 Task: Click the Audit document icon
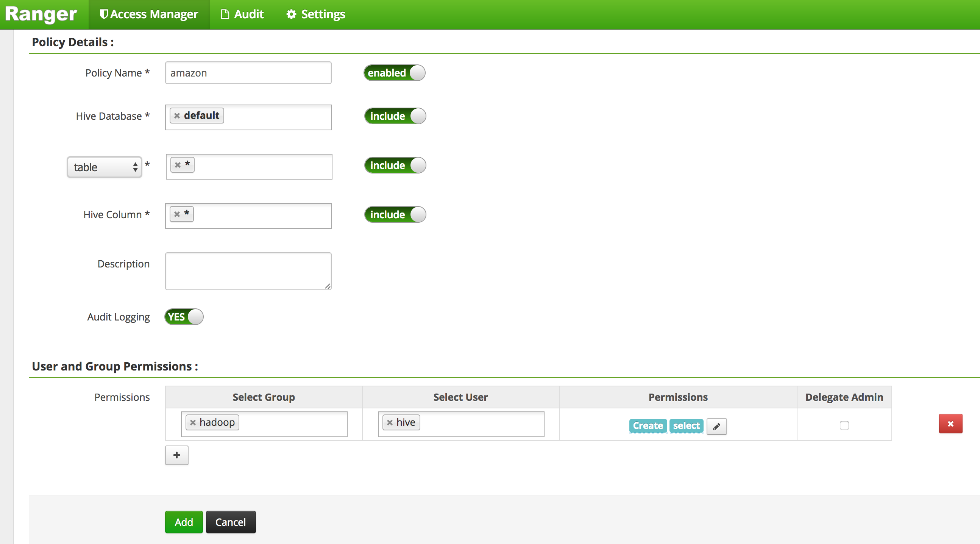pos(225,14)
